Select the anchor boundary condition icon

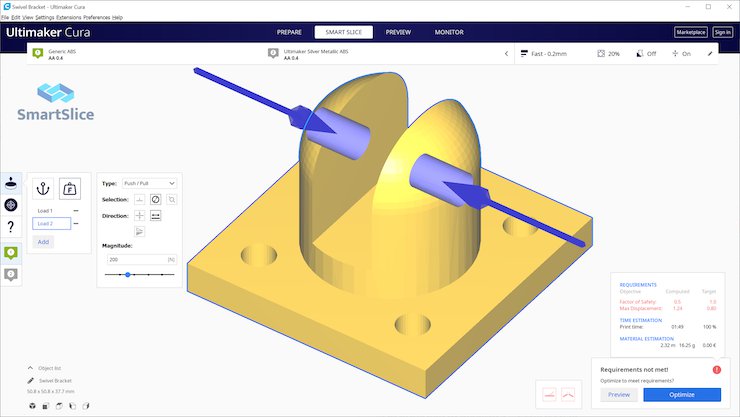point(43,189)
